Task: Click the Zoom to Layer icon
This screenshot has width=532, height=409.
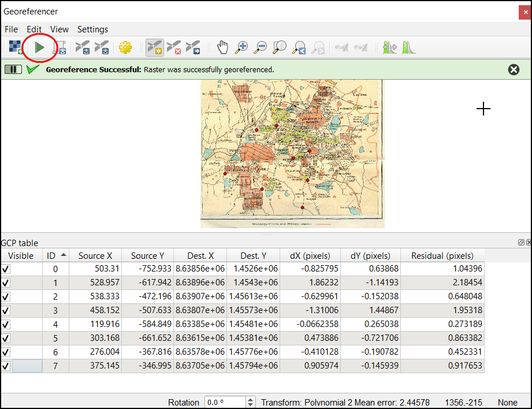Action: (x=280, y=47)
